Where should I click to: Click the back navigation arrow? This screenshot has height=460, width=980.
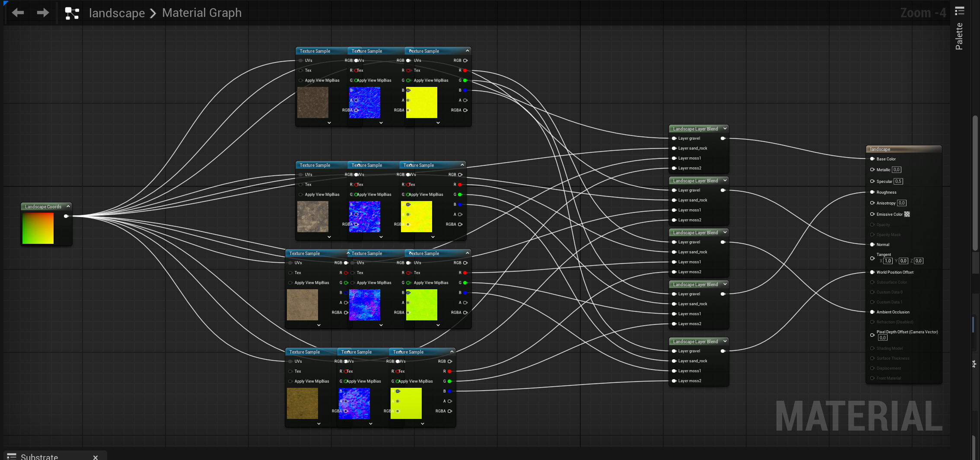tap(18, 13)
